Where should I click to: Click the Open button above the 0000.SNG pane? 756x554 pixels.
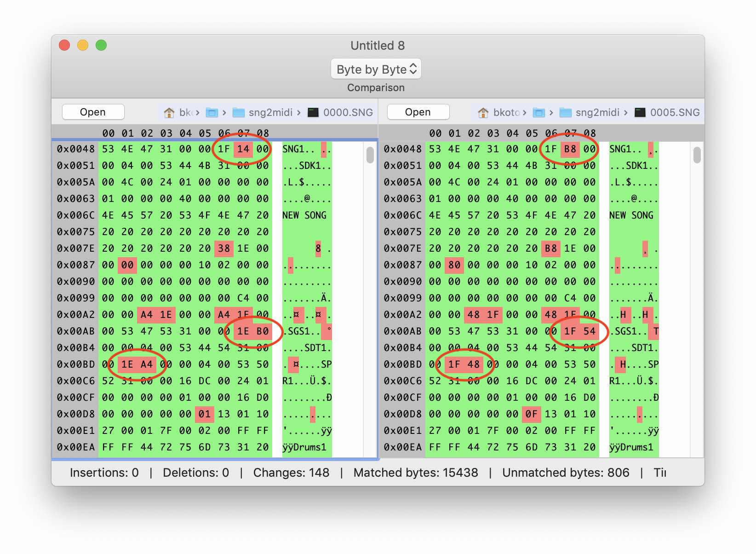[93, 112]
